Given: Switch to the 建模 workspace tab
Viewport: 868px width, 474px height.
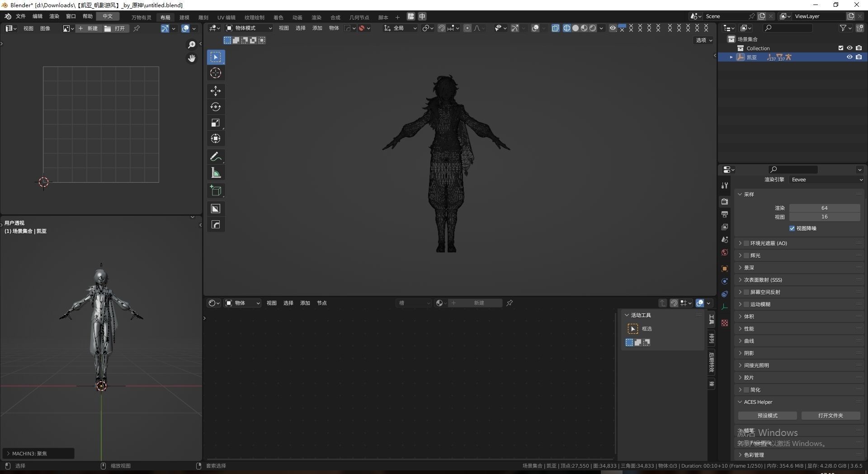Looking at the screenshot, I should [x=184, y=17].
